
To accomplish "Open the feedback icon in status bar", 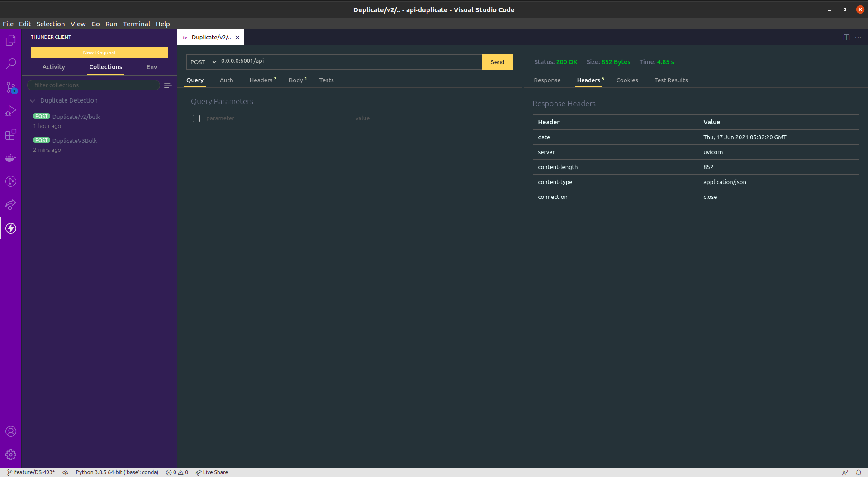I will [845, 472].
